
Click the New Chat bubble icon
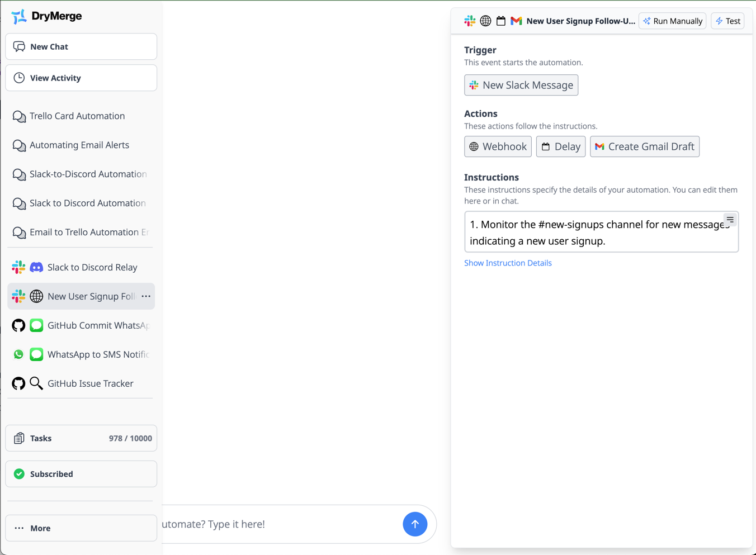point(19,46)
